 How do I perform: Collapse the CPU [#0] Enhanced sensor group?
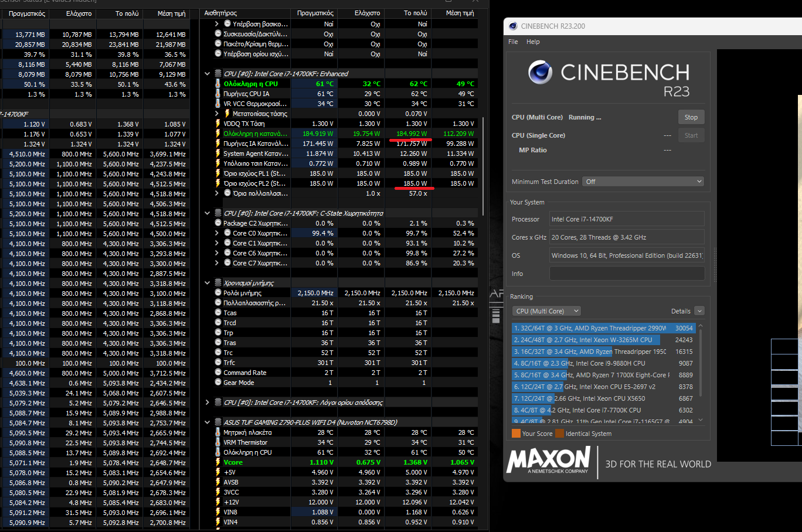[207, 74]
